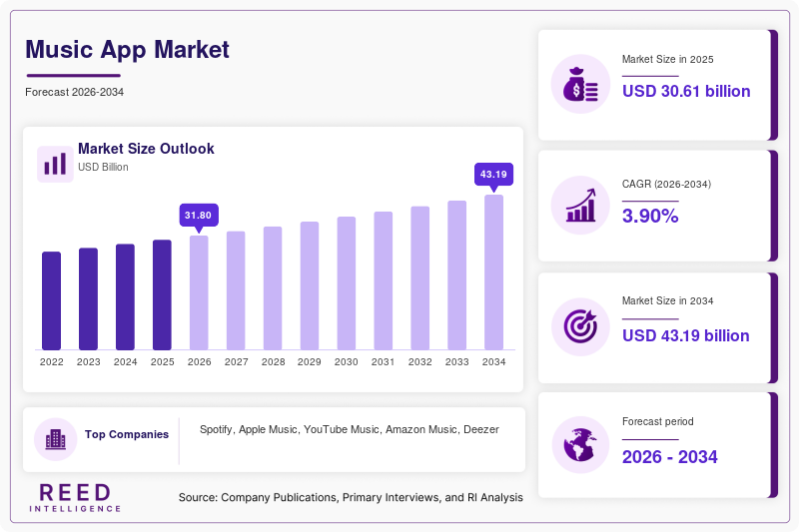This screenshot has height=532, width=799.
Task: Click the 2023 bar in the chart
Action: [x=88, y=298]
